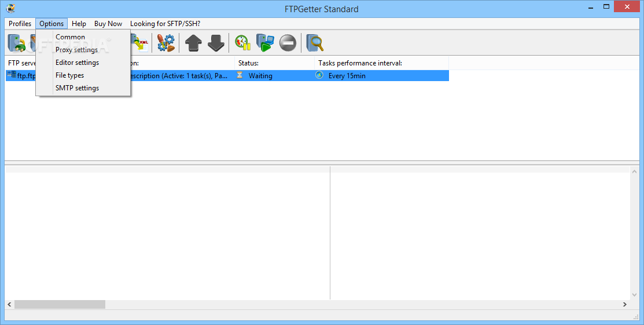644x325 pixels.
Task: Click the new FTP profile server icon
Action: pos(16,43)
